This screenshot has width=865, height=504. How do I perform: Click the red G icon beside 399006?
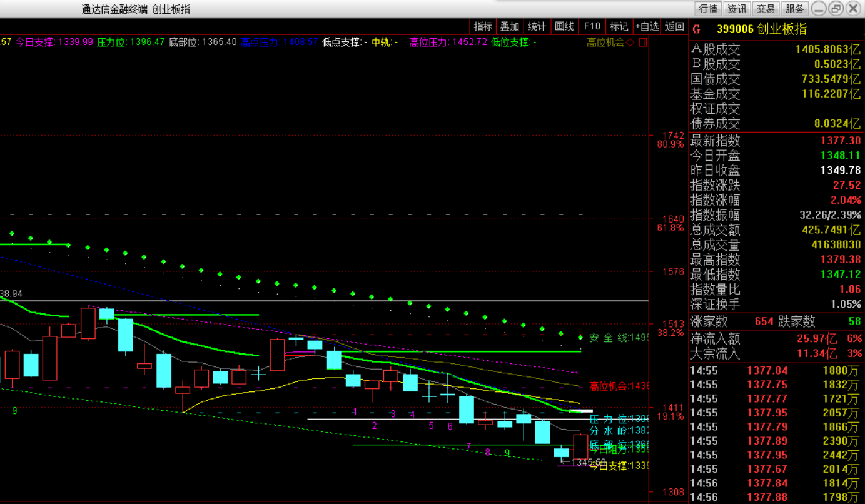[697, 29]
